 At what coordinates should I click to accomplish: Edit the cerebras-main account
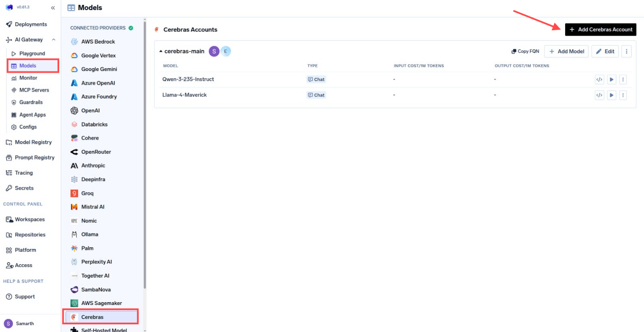pyautogui.click(x=605, y=51)
